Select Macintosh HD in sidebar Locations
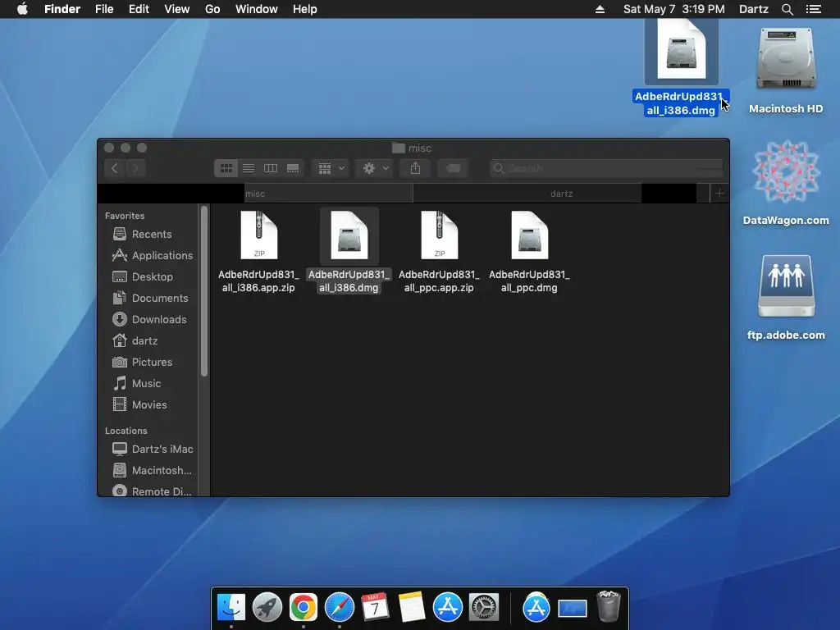 click(152, 470)
